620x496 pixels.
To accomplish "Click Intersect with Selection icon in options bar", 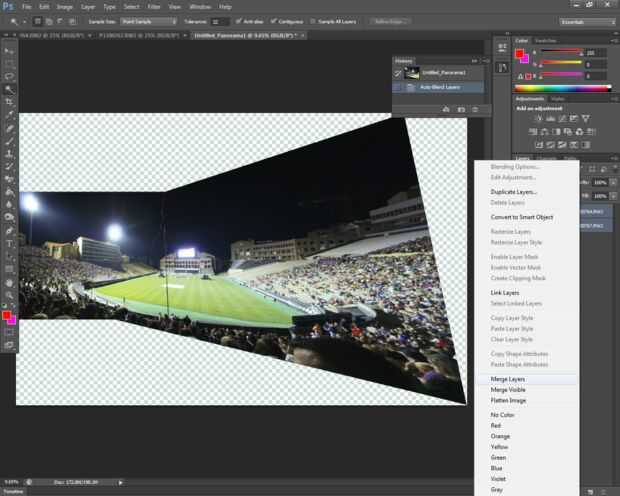I will pos(72,21).
